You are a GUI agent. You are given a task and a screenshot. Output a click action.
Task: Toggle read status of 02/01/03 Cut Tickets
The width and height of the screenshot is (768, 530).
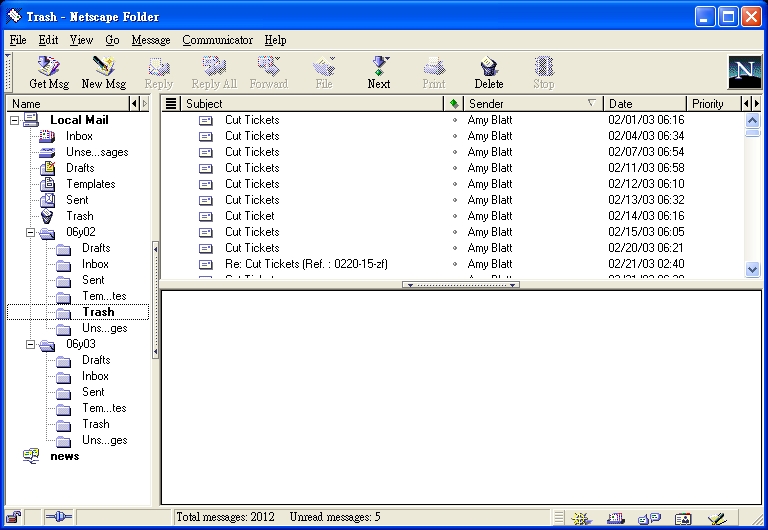(x=455, y=120)
